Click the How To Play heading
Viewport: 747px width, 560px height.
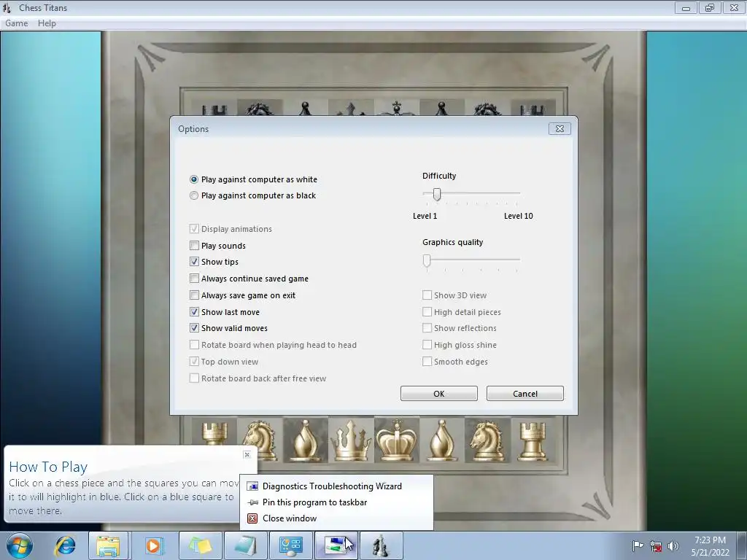pos(48,467)
